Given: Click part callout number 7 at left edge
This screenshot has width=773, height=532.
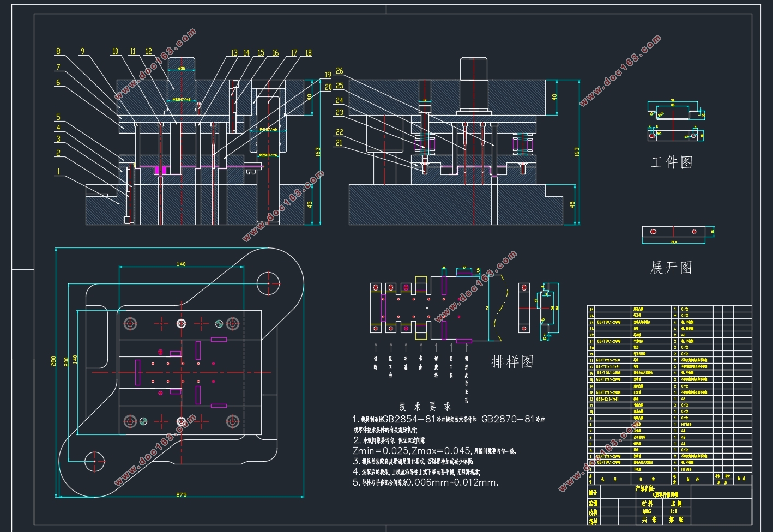Looking at the screenshot, I should click(x=58, y=68).
